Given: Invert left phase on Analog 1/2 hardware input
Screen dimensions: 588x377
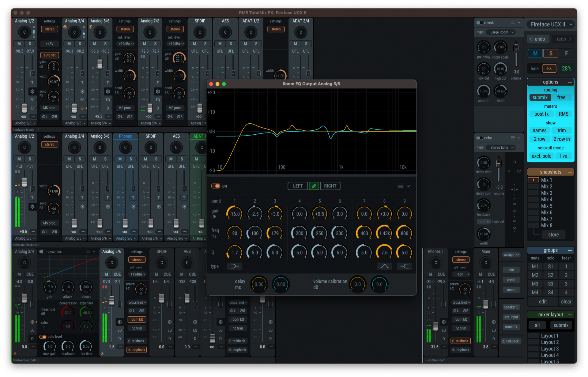Looking at the screenshot, I should pyautogui.click(x=45, y=117).
